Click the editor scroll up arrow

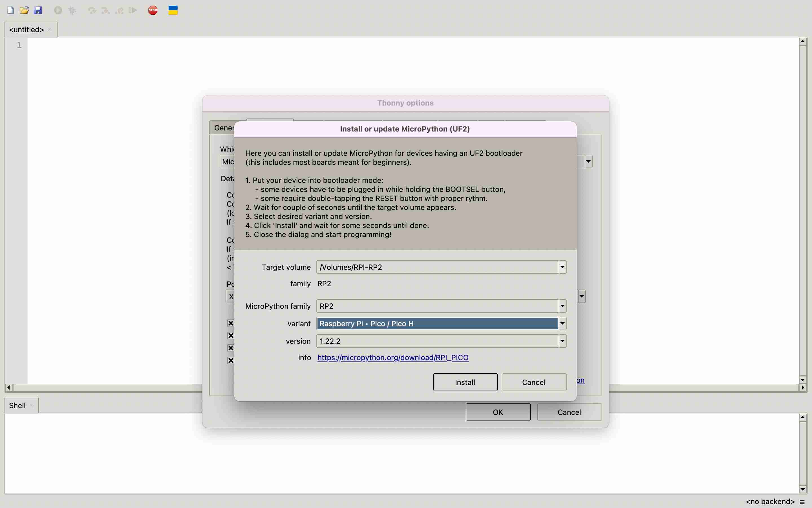(803, 42)
